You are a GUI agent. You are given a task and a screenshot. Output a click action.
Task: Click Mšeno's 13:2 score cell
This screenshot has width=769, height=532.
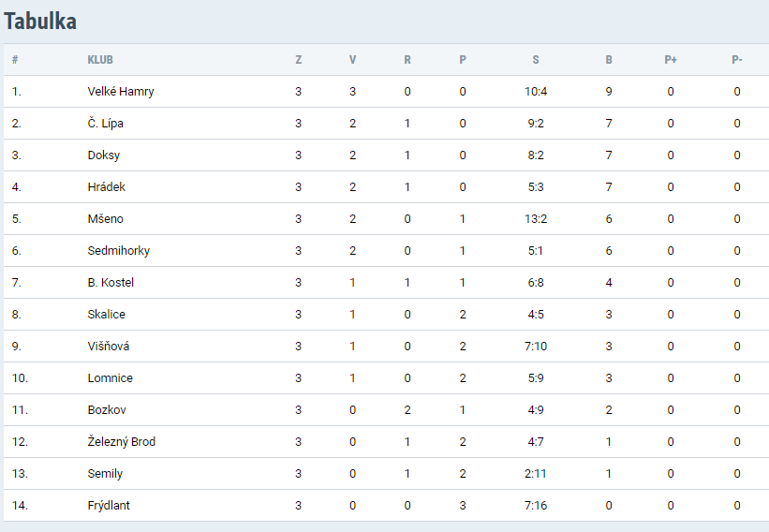click(536, 219)
